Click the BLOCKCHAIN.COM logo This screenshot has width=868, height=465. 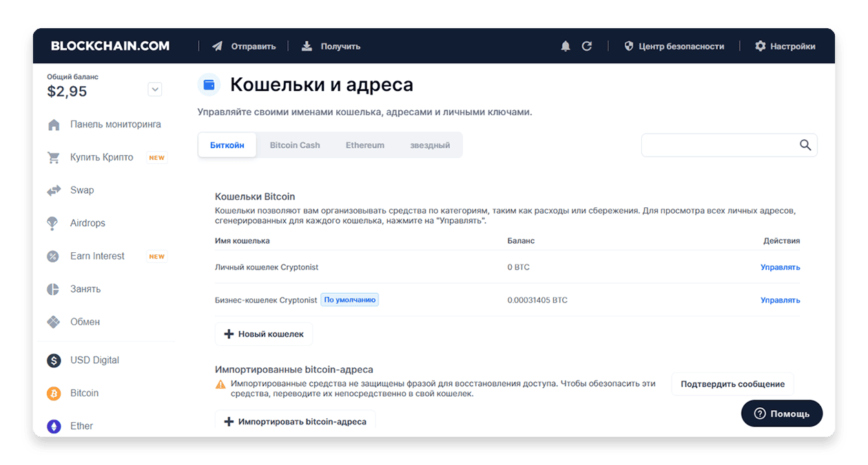click(110, 46)
